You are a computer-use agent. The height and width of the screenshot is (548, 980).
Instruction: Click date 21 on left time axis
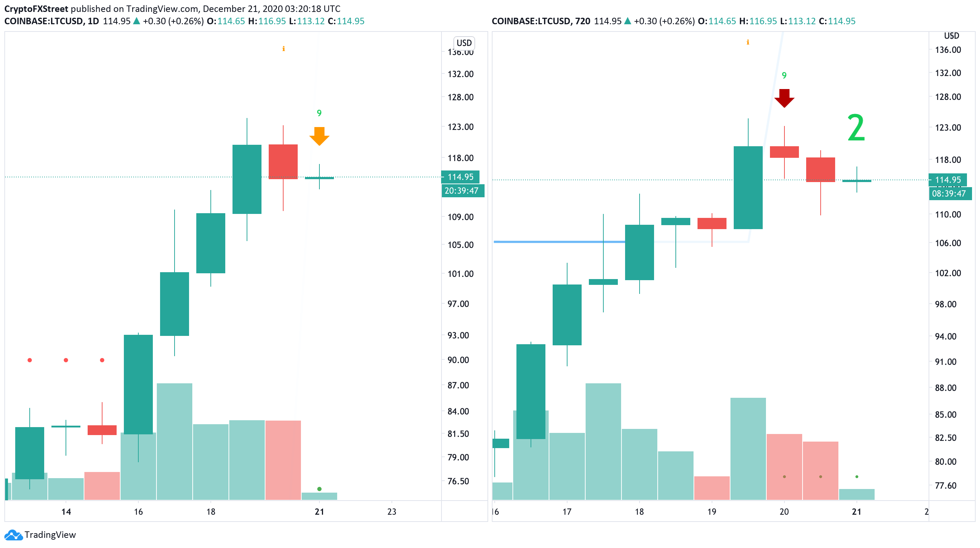319,511
